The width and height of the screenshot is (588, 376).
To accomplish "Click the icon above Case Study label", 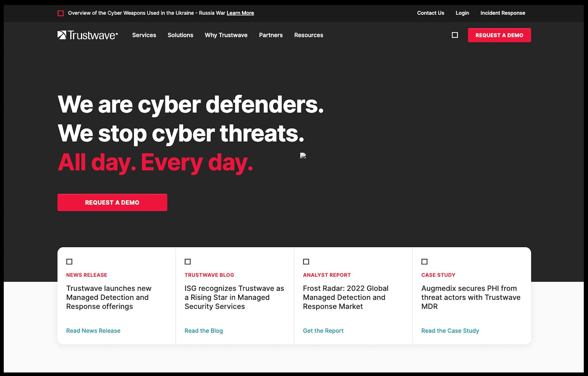I will [x=424, y=261].
